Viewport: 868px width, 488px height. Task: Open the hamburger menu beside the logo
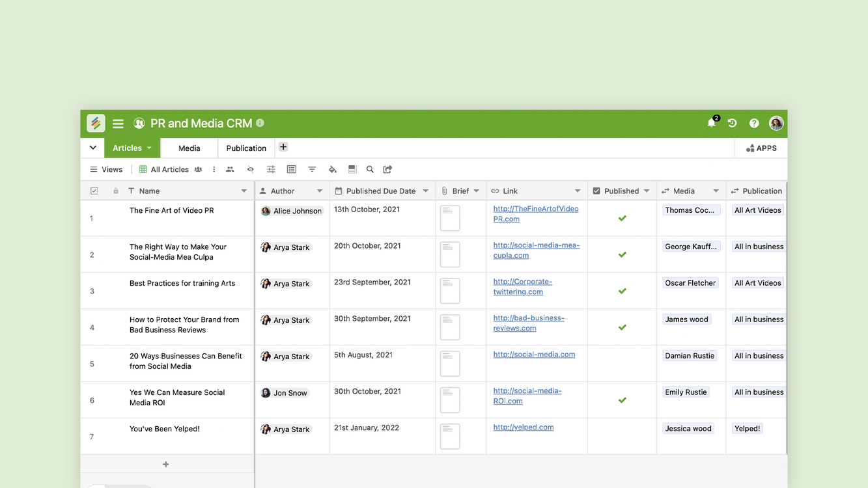coord(118,124)
